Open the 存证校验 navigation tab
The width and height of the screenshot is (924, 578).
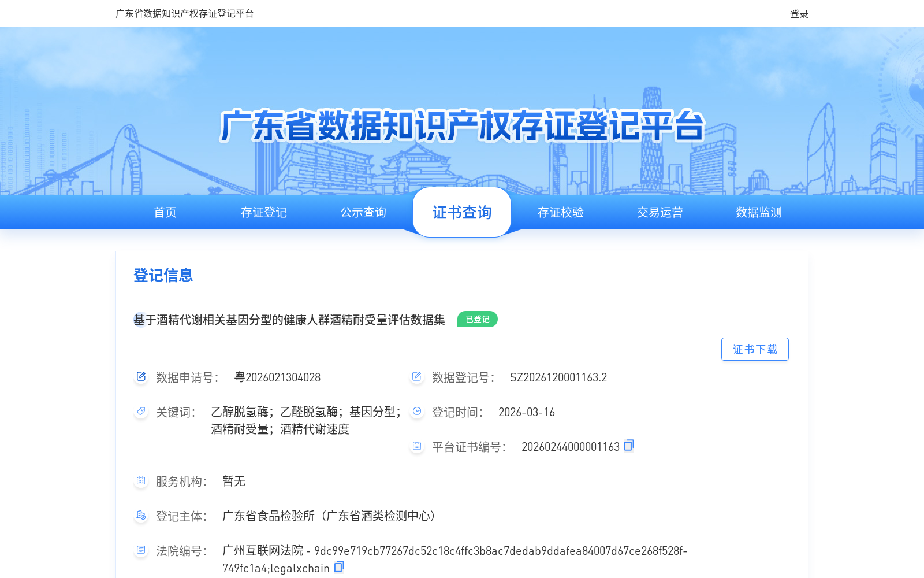[561, 213]
